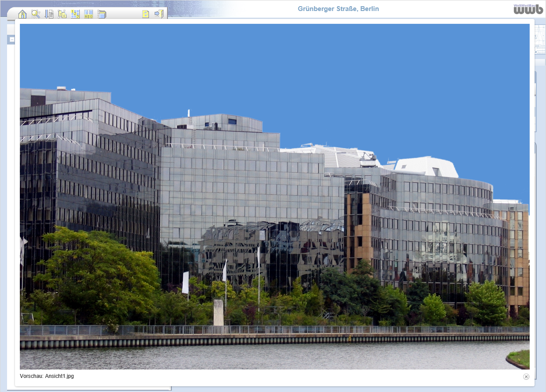This screenshot has height=392, width=546.
Task: Click the building photo preview image
Action: click(x=275, y=196)
